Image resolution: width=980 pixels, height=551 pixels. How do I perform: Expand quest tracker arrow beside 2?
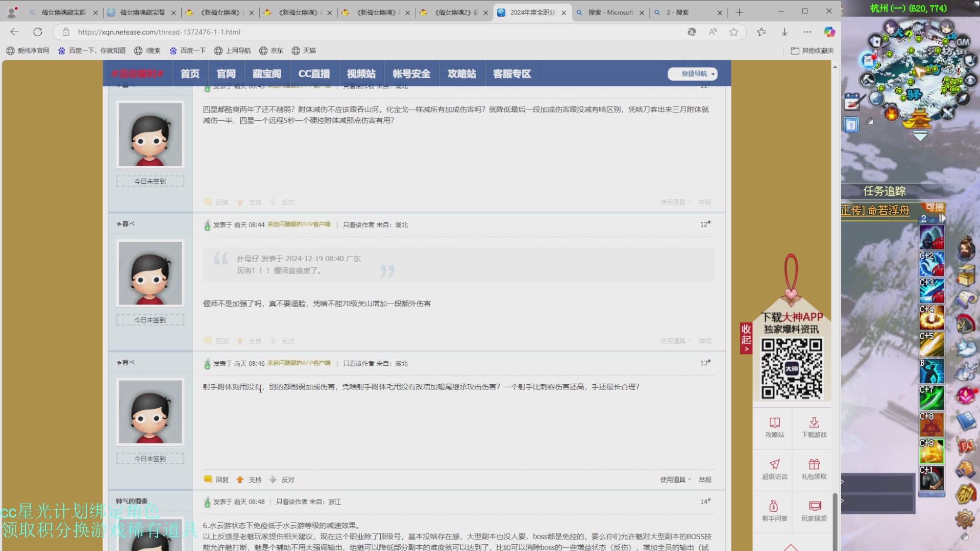tap(943, 218)
